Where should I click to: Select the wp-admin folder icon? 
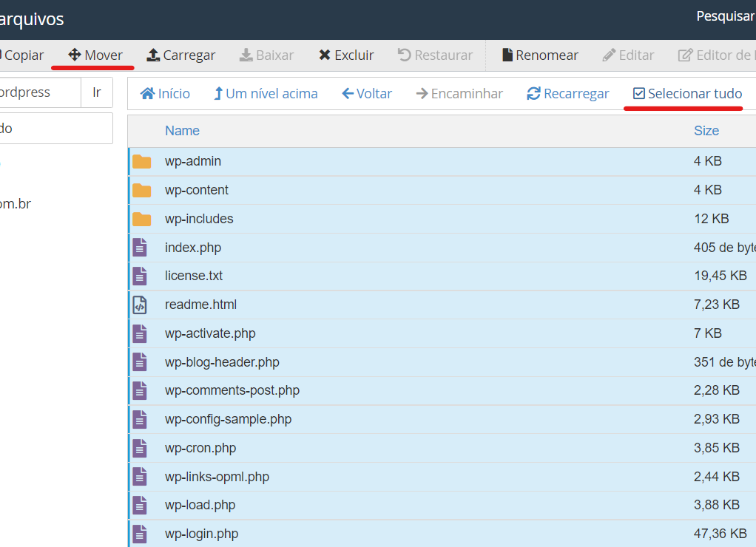[142, 161]
